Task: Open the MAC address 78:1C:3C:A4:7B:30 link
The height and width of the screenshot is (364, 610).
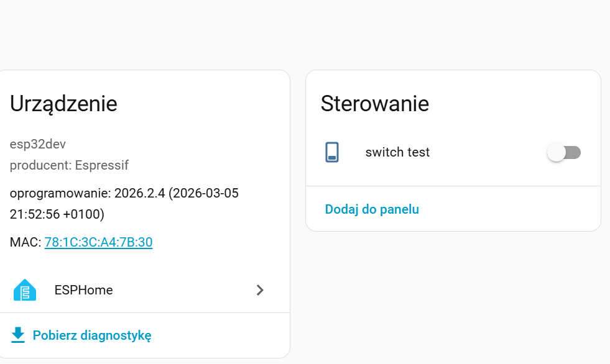Action: pos(98,242)
